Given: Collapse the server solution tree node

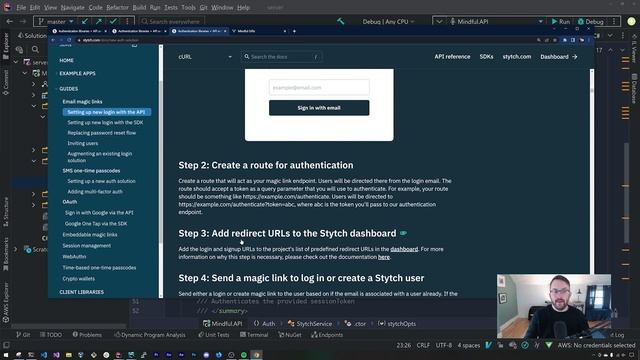Looking at the screenshot, I should click(16, 62).
